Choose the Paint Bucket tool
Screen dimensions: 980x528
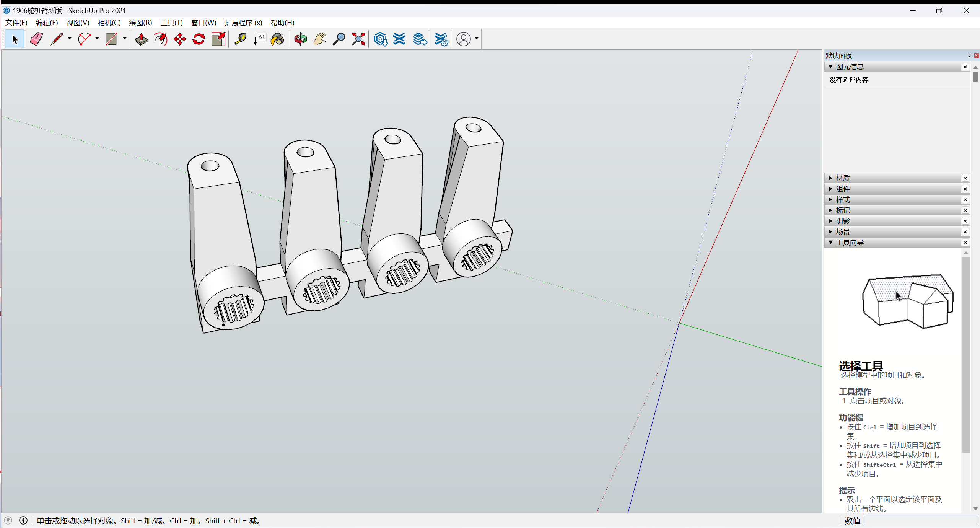click(x=278, y=39)
